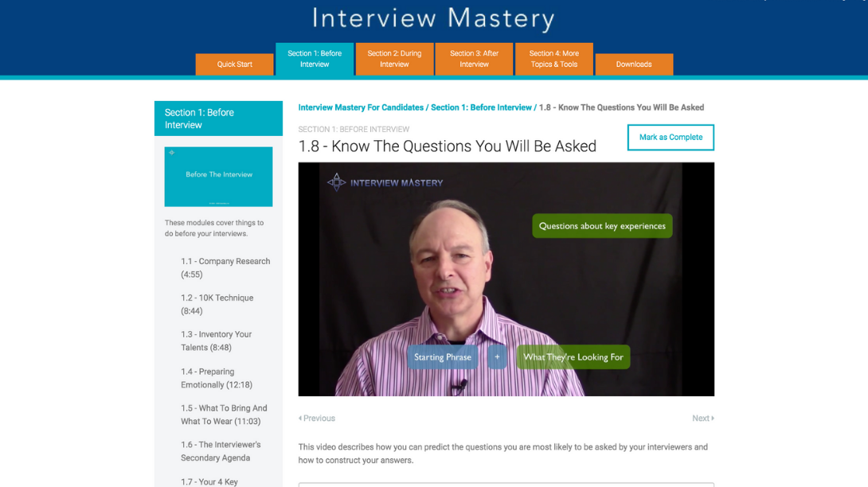The height and width of the screenshot is (487, 868).
Task: Click the plus symbol in video overlay
Action: tap(497, 357)
